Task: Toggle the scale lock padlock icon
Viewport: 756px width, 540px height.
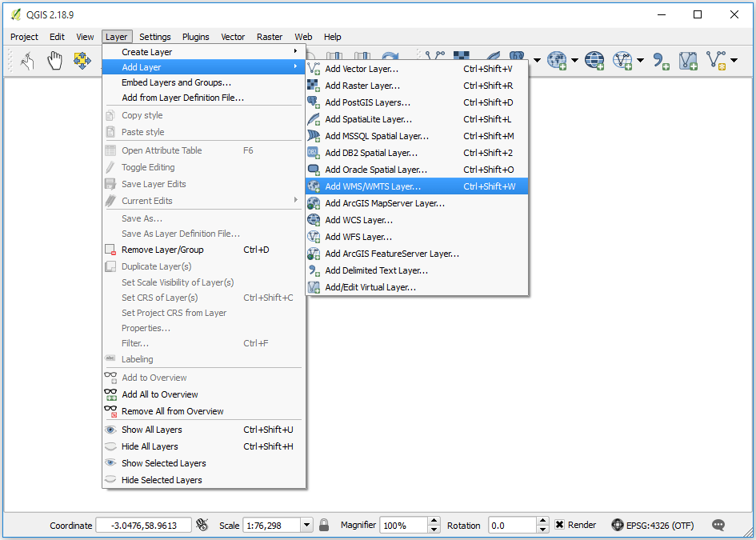Action: point(324,525)
